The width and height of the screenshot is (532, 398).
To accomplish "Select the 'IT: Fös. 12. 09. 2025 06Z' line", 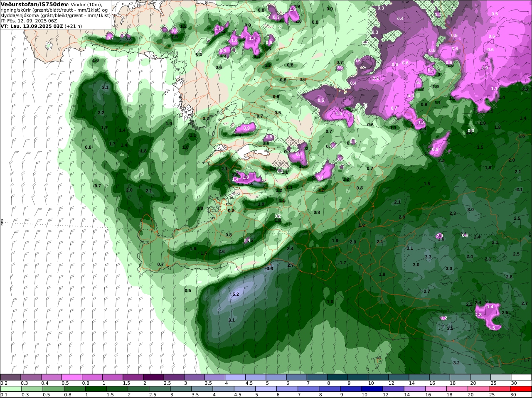I will (29, 20).
